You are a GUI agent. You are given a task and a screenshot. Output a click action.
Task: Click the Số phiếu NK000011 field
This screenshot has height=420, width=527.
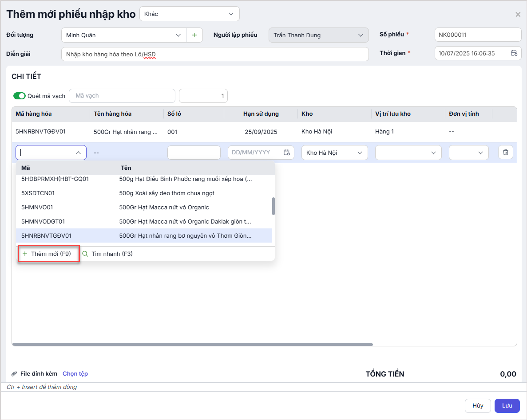pos(478,35)
